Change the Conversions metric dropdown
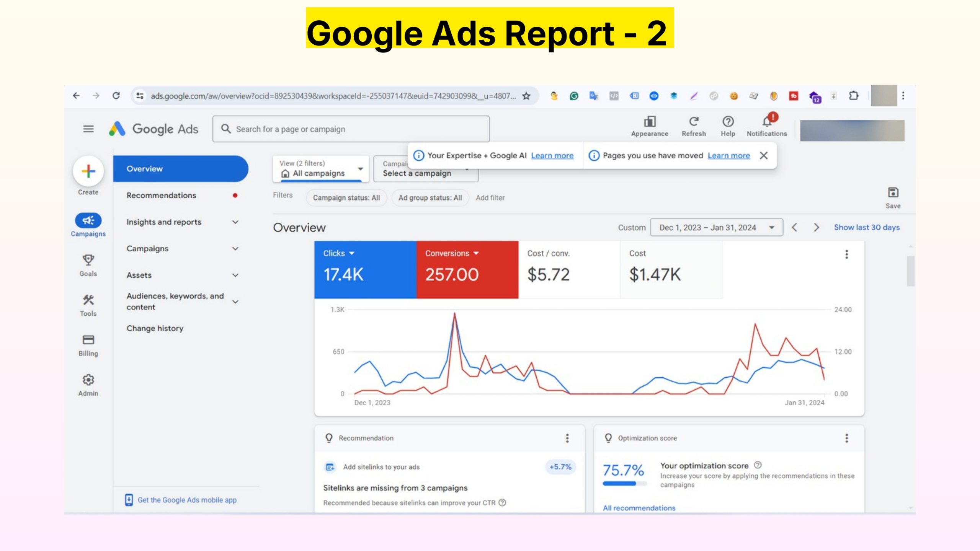Screen dimensions: 980x551 [x=452, y=253]
